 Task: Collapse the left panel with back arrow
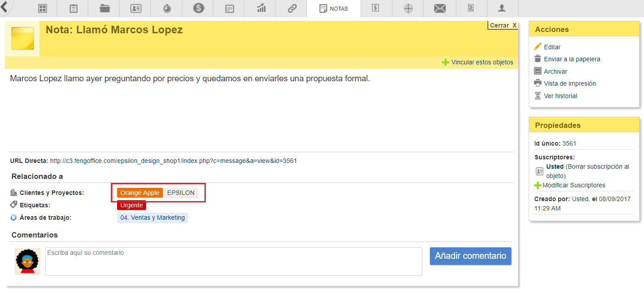pyautogui.click(x=6, y=6)
